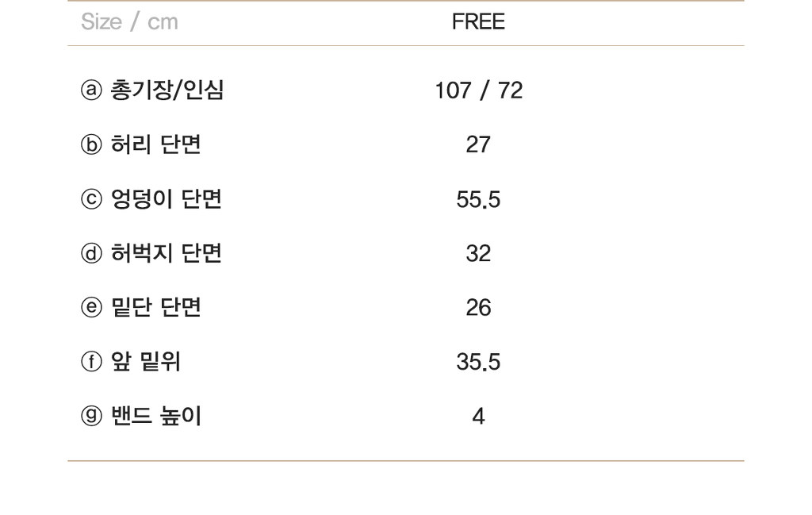Click the circled letter g marker
The width and height of the screenshot is (812, 515).
[91, 416]
